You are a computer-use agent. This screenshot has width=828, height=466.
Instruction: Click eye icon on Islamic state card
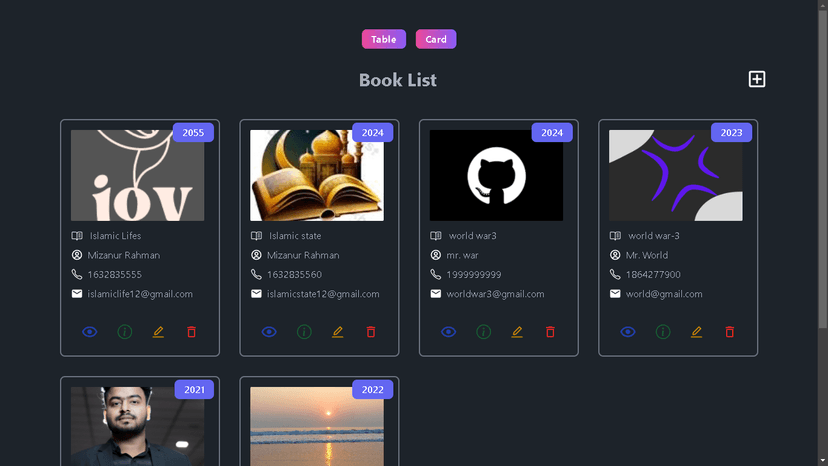click(x=269, y=332)
